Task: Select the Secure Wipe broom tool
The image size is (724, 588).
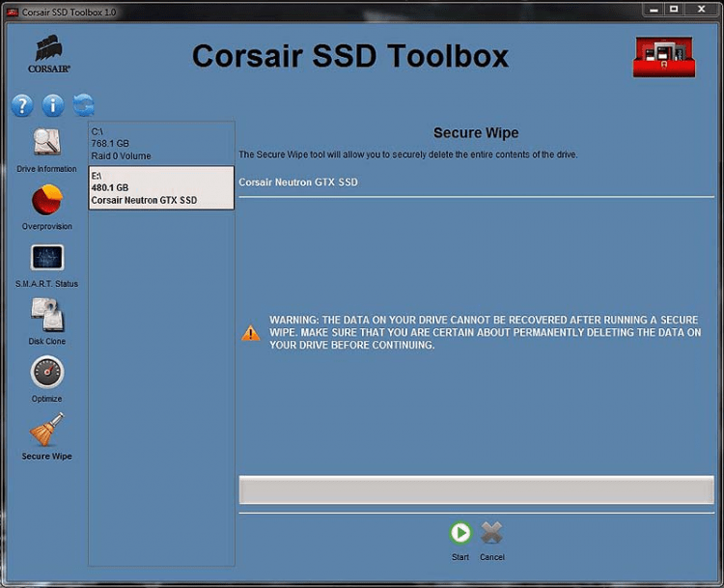Action: coord(46,430)
